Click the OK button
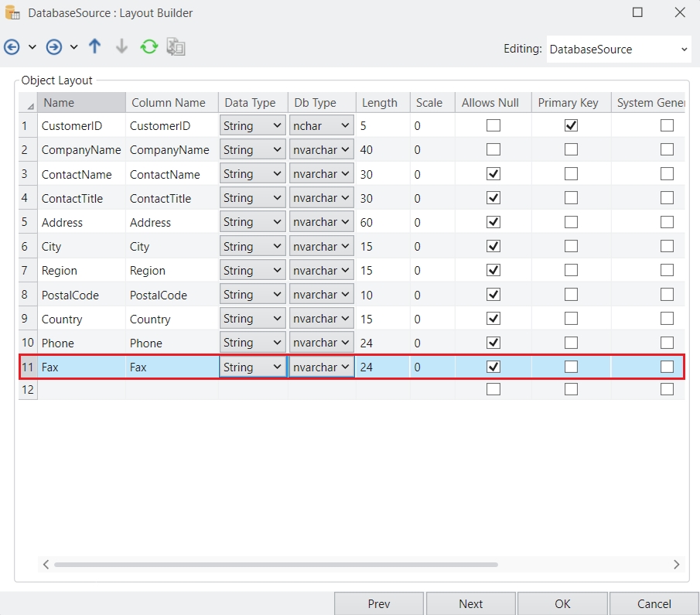 coord(562,603)
